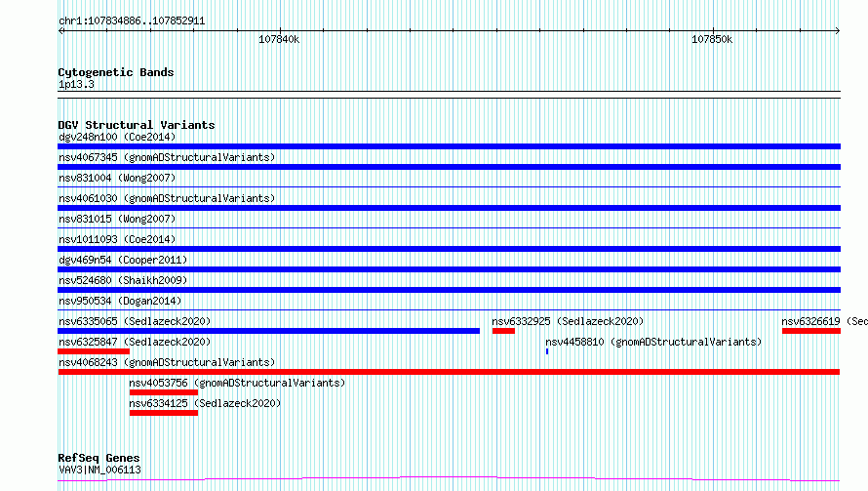868x491 pixels.
Task: Open nsv950534 (Dogan2014) variant entry
Action: 120,301
